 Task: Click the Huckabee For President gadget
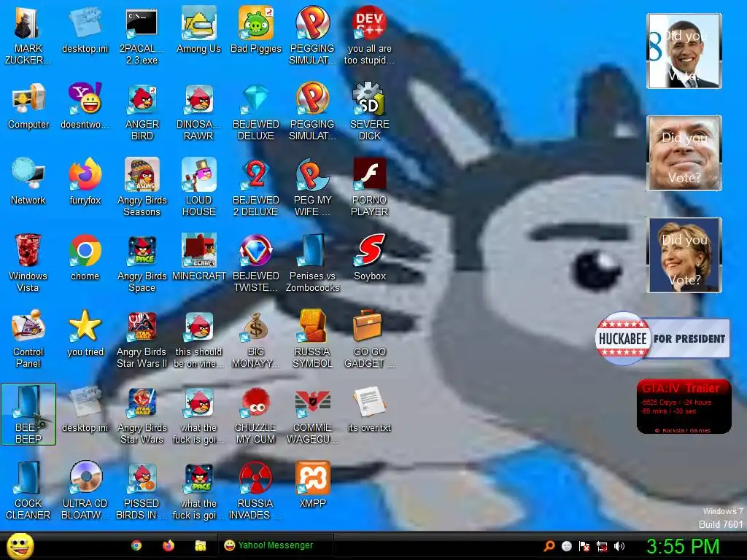pyautogui.click(x=662, y=338)
